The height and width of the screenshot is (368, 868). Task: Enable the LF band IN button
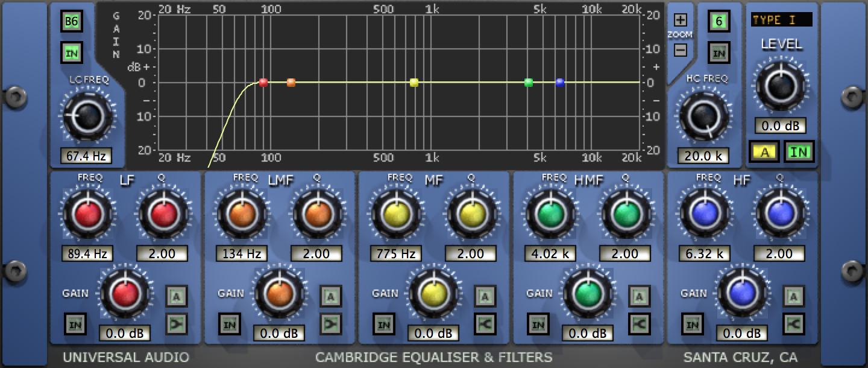75,325
